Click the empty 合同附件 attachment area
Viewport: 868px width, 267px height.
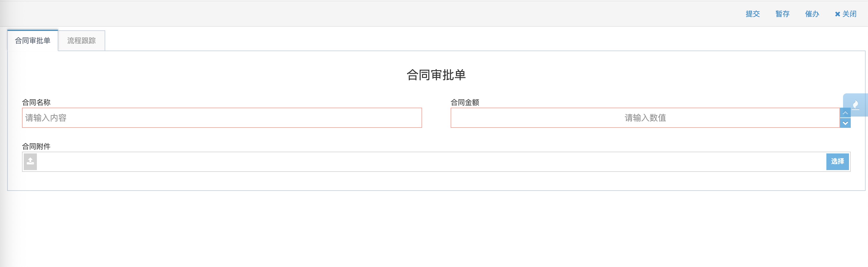coord(431,161)
